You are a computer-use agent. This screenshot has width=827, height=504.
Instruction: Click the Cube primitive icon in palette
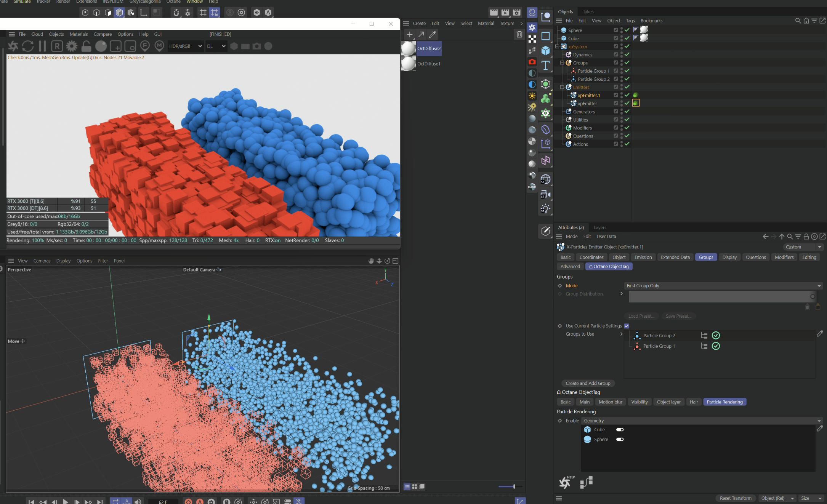pos(545,50)
